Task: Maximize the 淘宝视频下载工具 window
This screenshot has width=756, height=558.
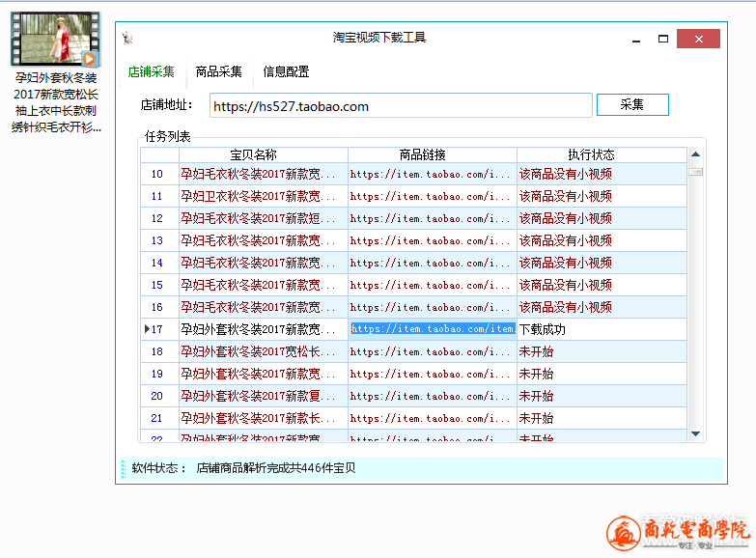Action: 663,39
